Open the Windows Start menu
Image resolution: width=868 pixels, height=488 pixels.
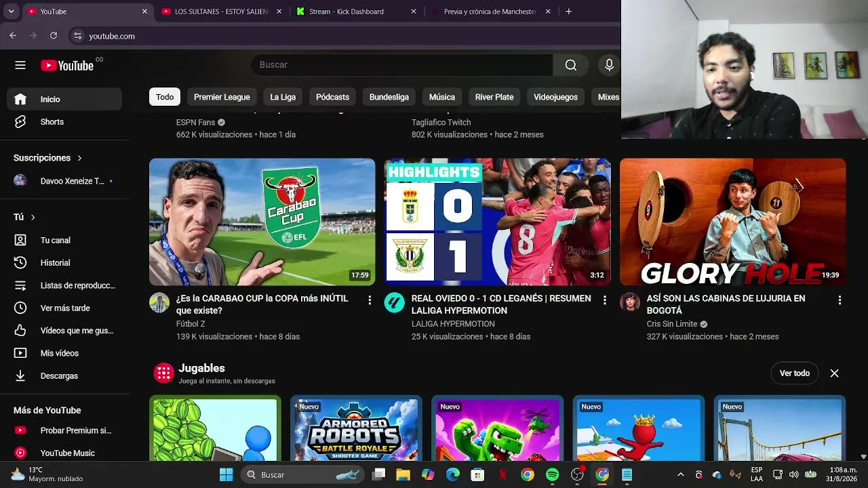(x=226, y=474)
